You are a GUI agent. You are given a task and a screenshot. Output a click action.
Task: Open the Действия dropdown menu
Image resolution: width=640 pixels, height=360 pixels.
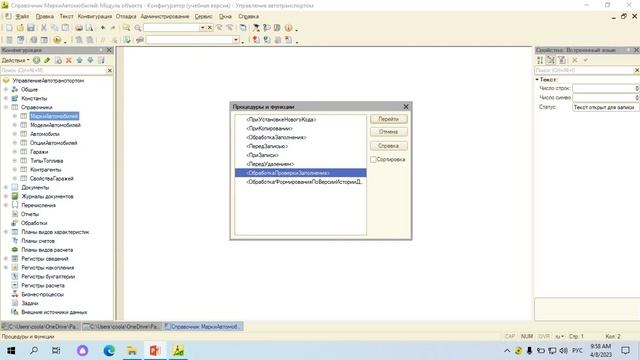(16, 60)
